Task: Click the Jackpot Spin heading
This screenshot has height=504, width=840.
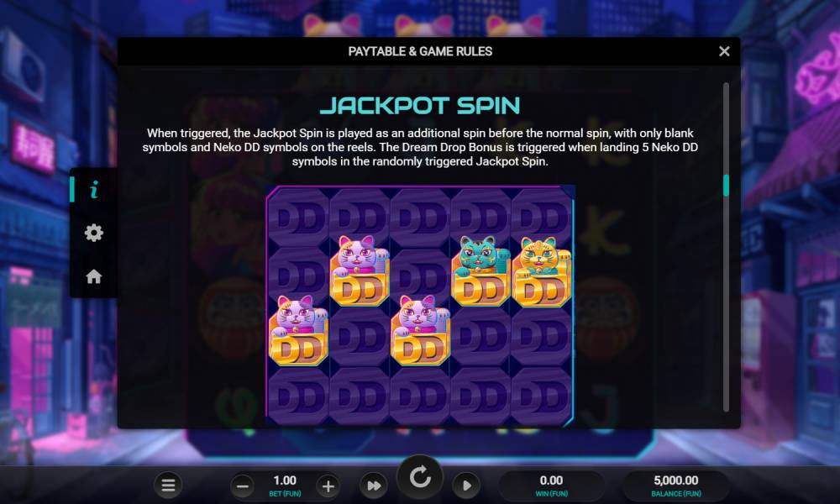Action: point(420,106)
